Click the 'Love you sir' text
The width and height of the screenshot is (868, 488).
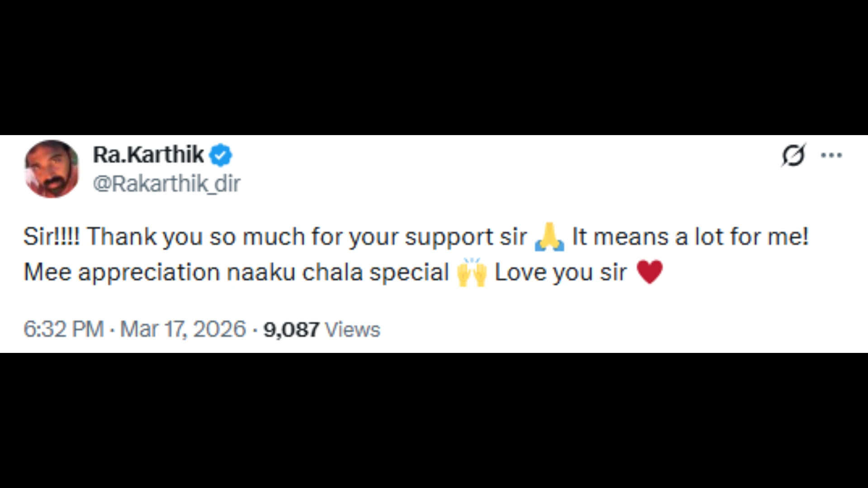coord(561,272)
